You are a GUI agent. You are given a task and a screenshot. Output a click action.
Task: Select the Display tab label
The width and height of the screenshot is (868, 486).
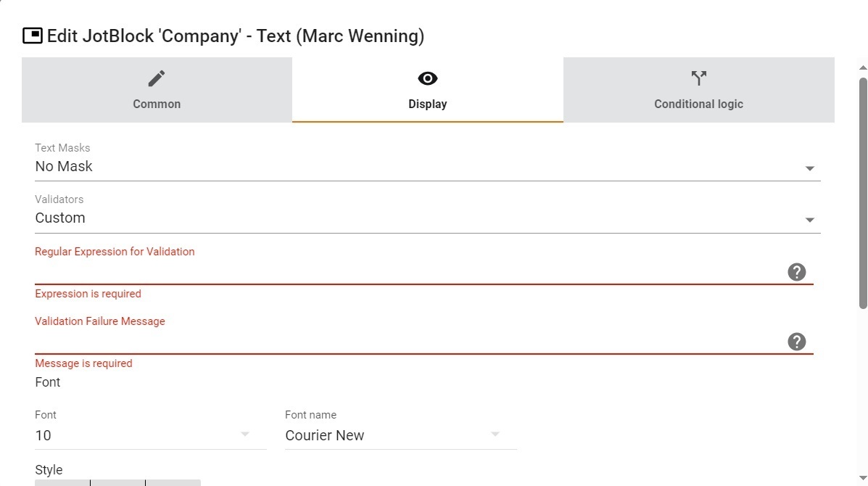[x=427, y=104]
